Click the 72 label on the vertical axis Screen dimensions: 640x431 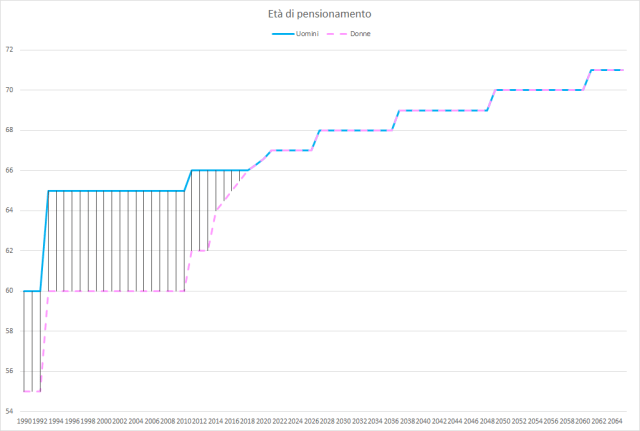pos(9,49)
